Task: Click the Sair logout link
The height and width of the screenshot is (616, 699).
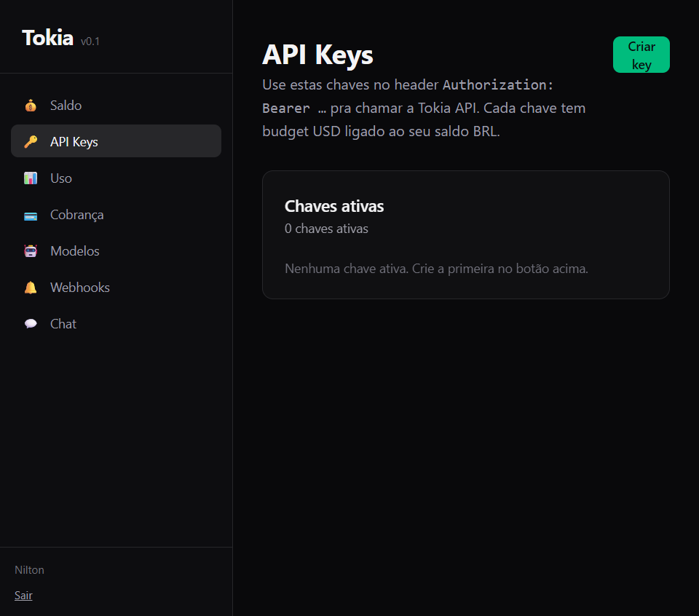Action: click(x=23, y=596)
